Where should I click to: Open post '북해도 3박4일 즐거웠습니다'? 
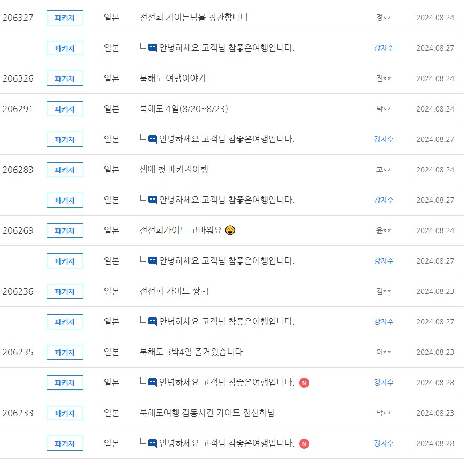(191, 352)
